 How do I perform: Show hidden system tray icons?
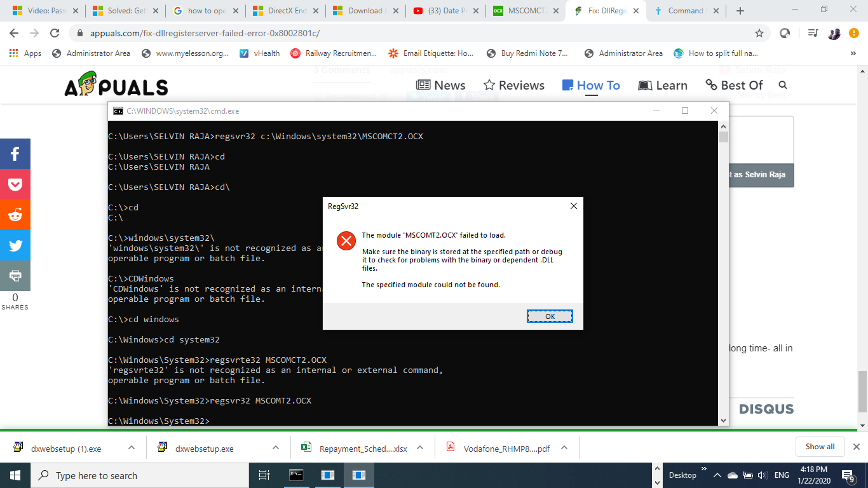pyautogui.click(x=717, y=475)
